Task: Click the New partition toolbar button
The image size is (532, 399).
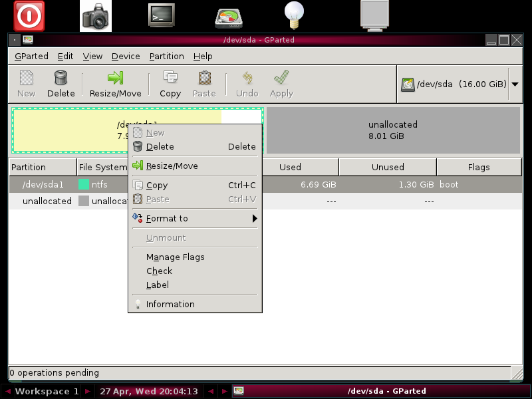Action: (x=27, y=84)
